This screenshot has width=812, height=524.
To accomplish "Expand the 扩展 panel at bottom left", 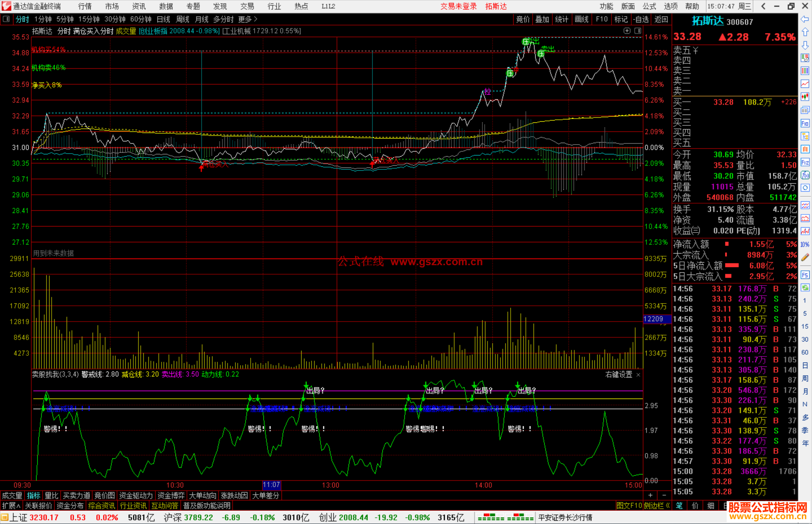I will [11, 506].
